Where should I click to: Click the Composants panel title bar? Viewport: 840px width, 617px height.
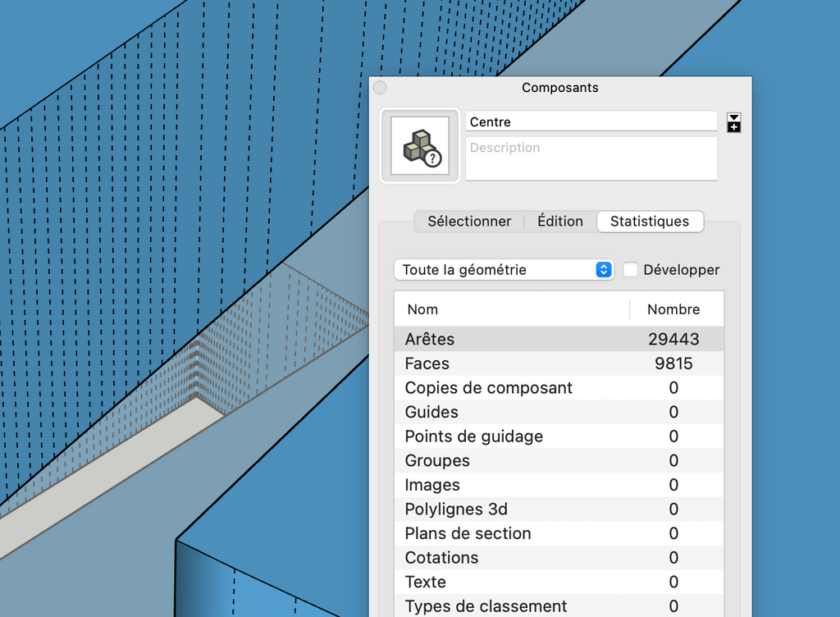click(x=560, y=88)
